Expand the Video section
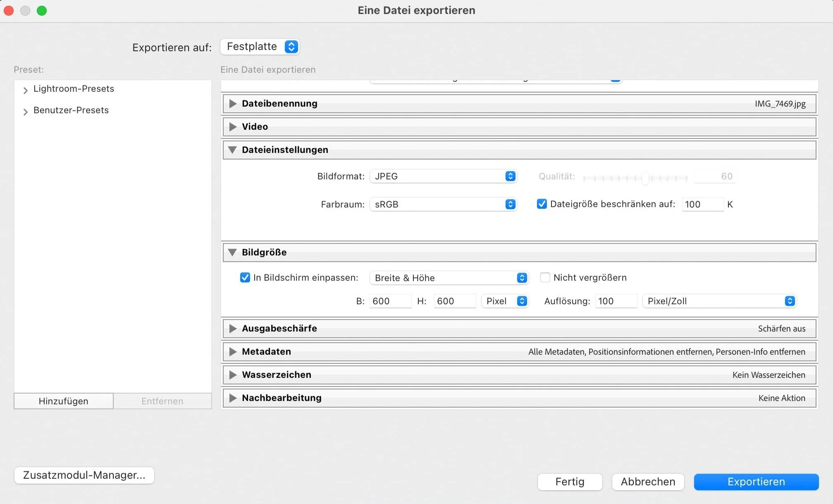The width and height of the screenshot is (833, 504). pyautogui.click(x=233, y=127)
